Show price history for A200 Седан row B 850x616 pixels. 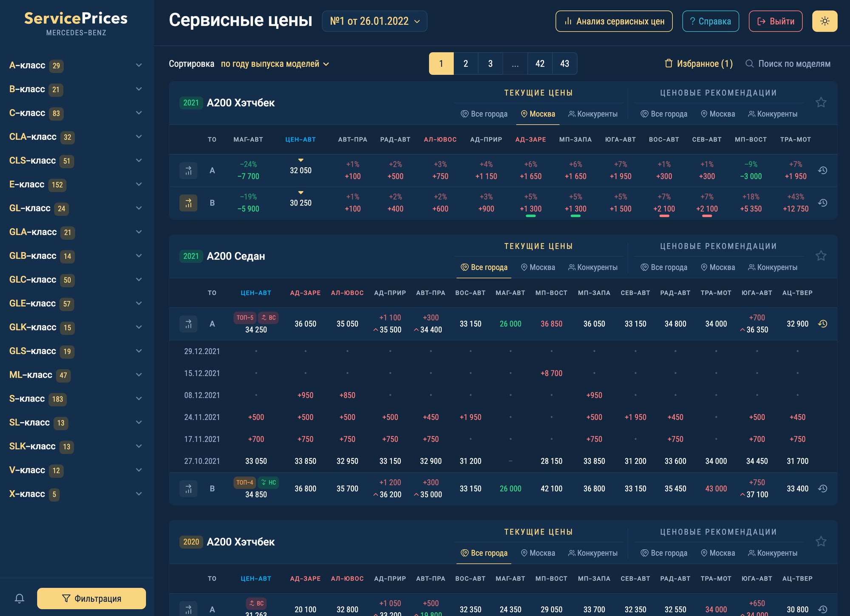coord(823,489)
